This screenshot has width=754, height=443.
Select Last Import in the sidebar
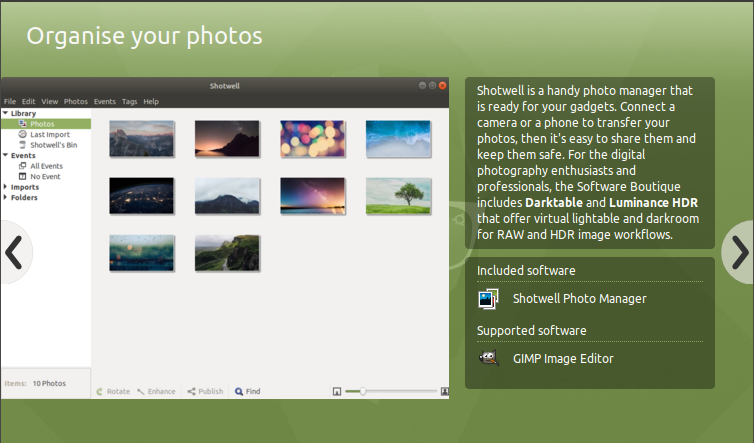click(49, 134)
